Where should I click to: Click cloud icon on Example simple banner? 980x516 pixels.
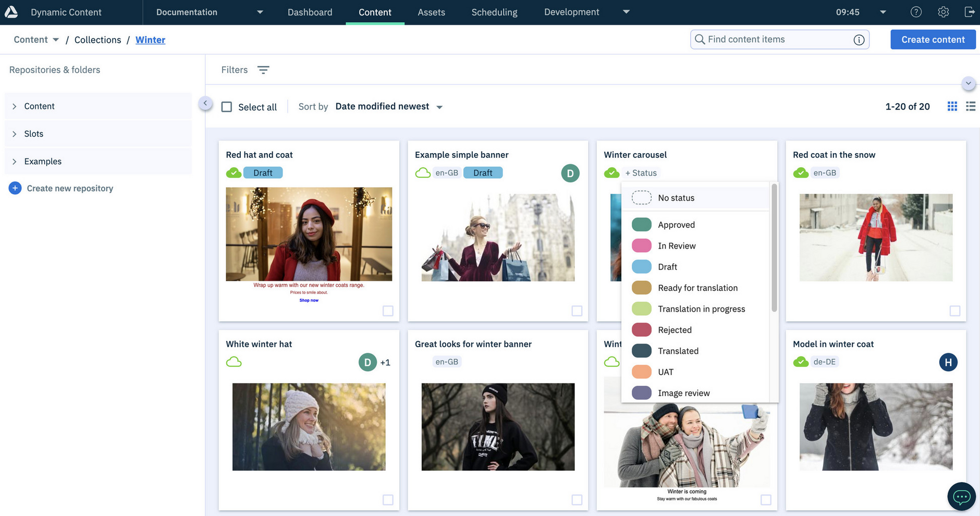423,173
